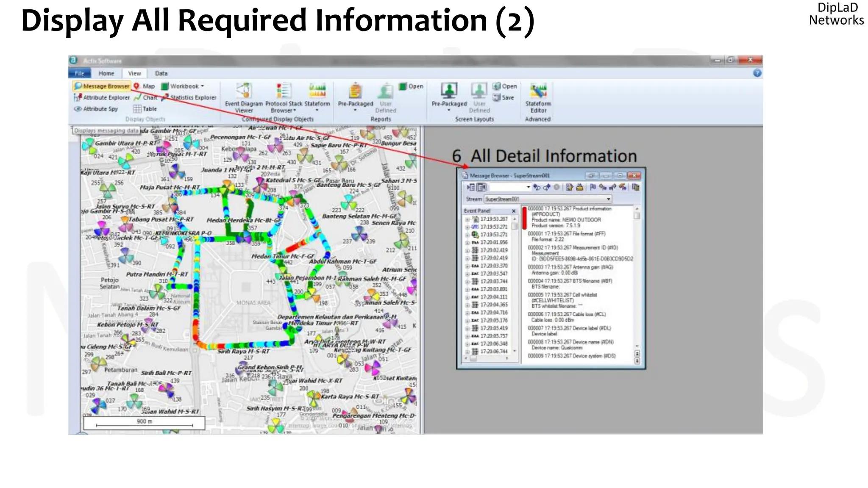868x488 pixels.
Task: Expand event row 17:20:06.744
Action: 467,352
